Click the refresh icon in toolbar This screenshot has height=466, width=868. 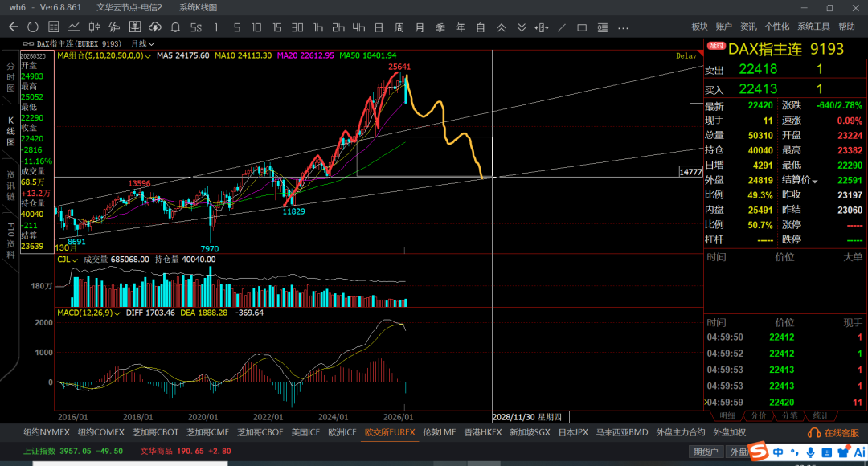[x=33, y=27]
